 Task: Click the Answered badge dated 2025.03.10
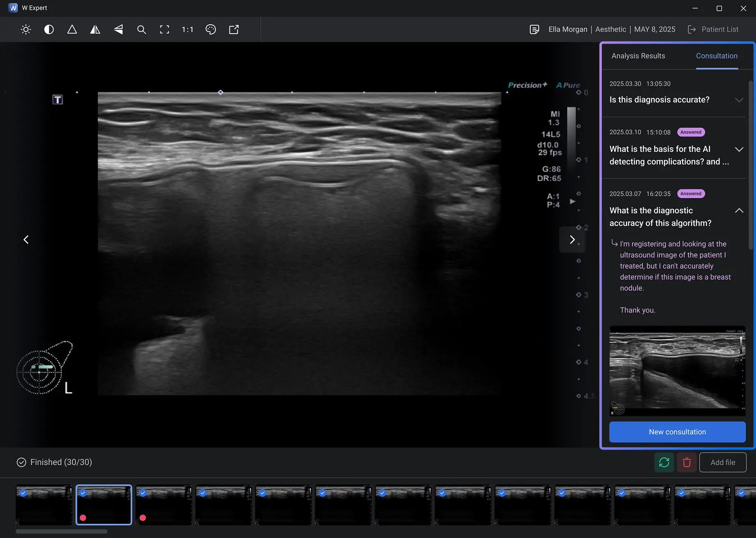coord(691,132)
